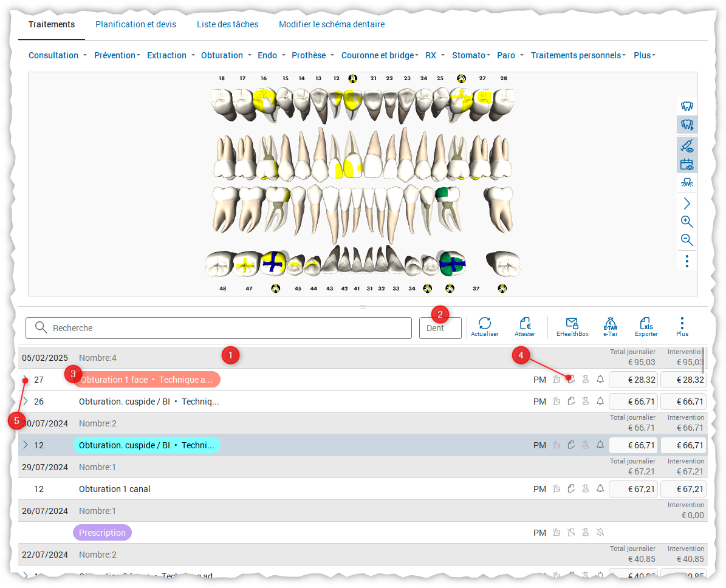Open the Obturation dropdown menu
The width and height of the screenshot is (726, 588).
[x=226, y=55]
